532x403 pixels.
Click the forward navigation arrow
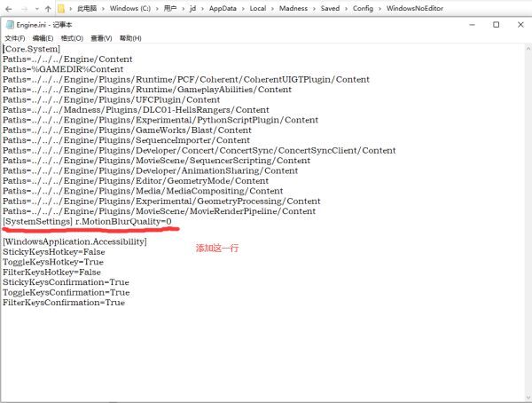24,8
